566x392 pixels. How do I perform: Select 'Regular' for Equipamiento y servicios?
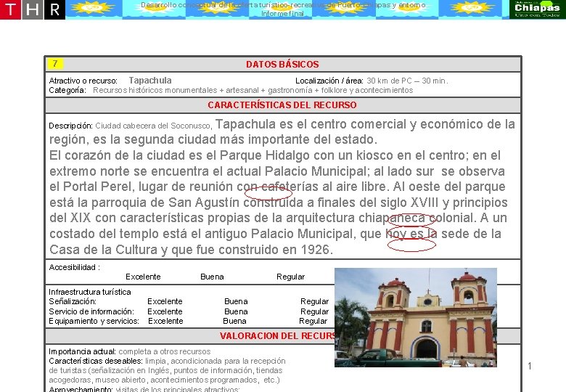pos(313,322)
